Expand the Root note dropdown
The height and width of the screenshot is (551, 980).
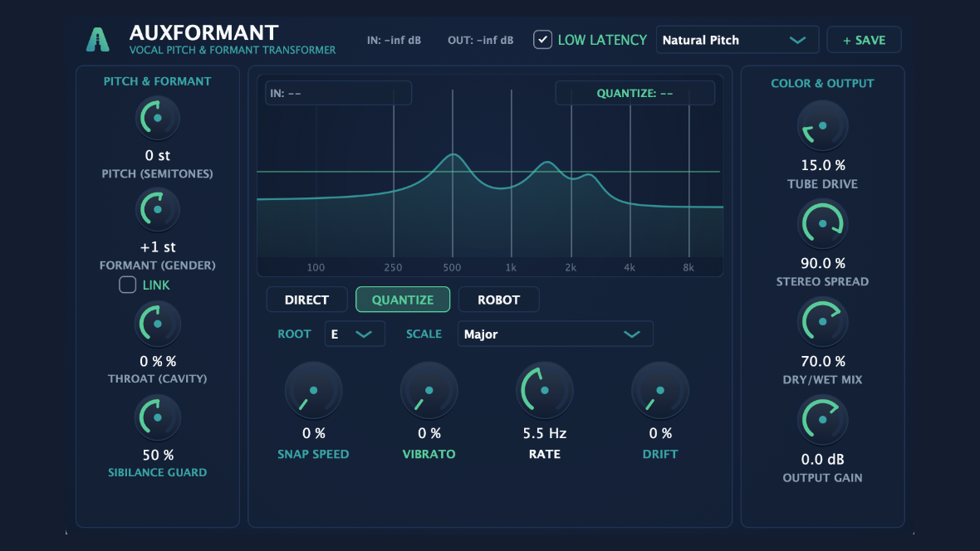coord(355,334)
